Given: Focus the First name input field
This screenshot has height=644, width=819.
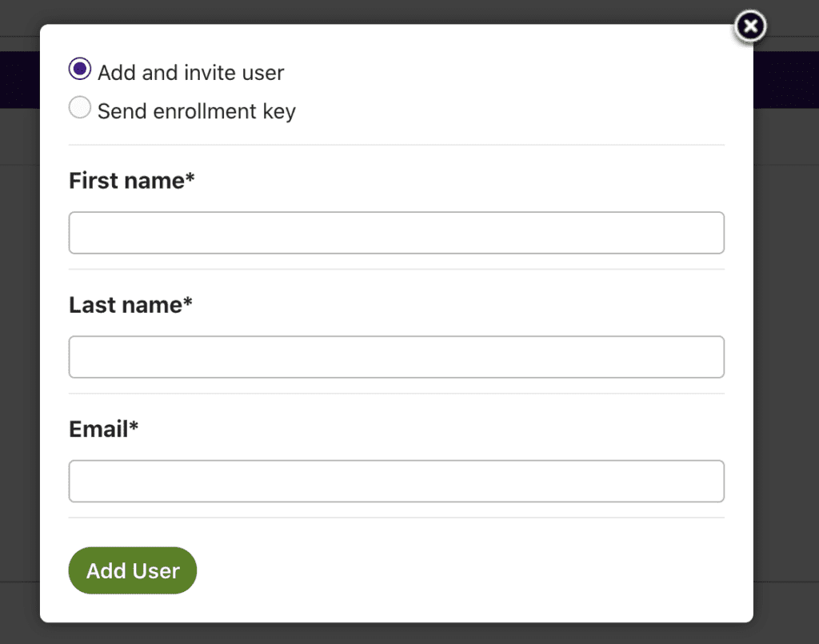Looking at the screenshot, I should [x=396, y=233].
